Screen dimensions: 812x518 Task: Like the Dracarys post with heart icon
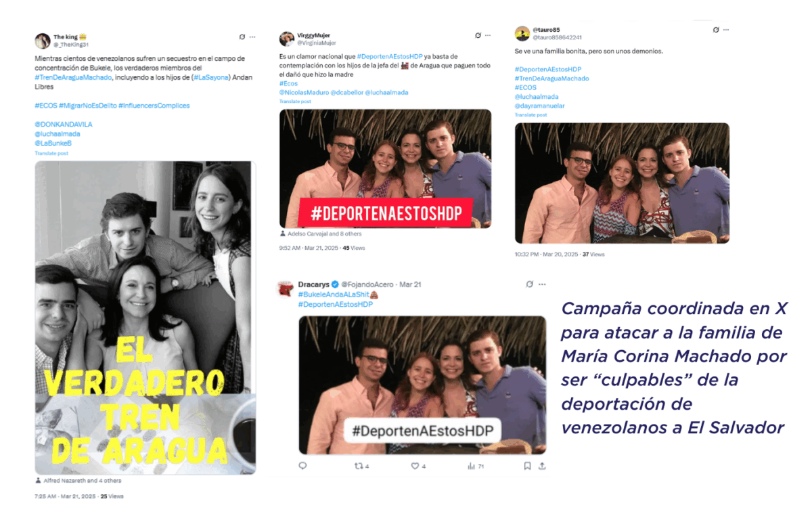(415, 466)
